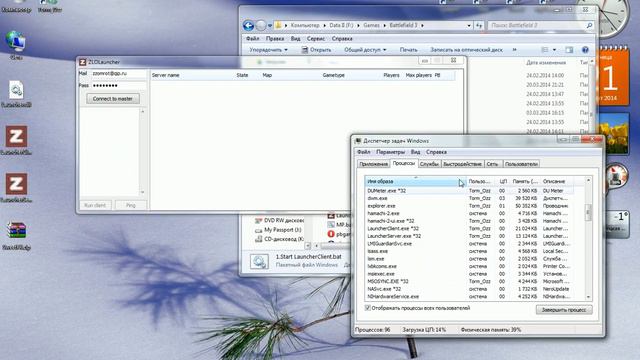Click the search magnifier in Explorer

pos(589,25)
